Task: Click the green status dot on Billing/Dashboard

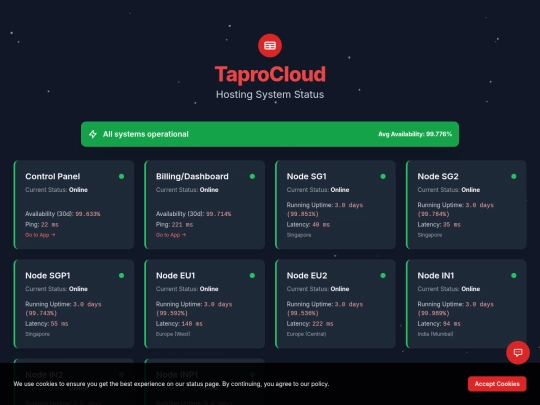Action: tap(252, 176)
